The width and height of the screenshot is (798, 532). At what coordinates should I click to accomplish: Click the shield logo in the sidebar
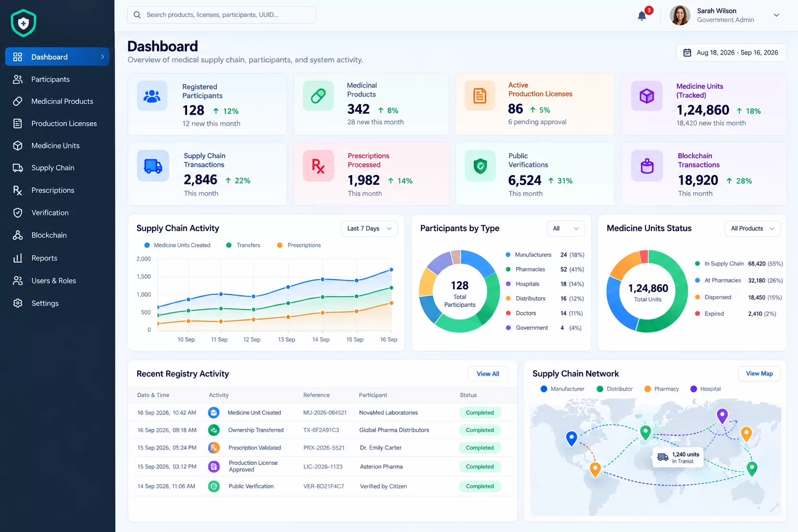click(x=23, y=23)
